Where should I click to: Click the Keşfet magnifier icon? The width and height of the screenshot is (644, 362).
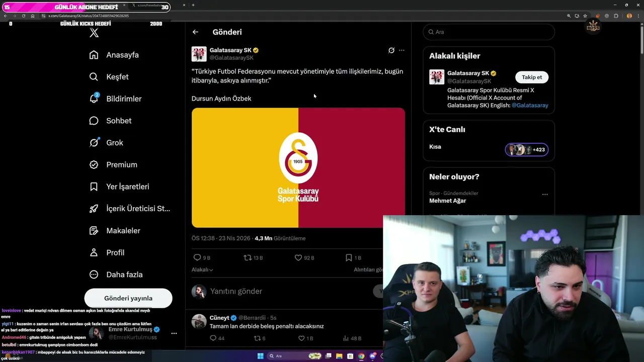(x=94, y=77)
